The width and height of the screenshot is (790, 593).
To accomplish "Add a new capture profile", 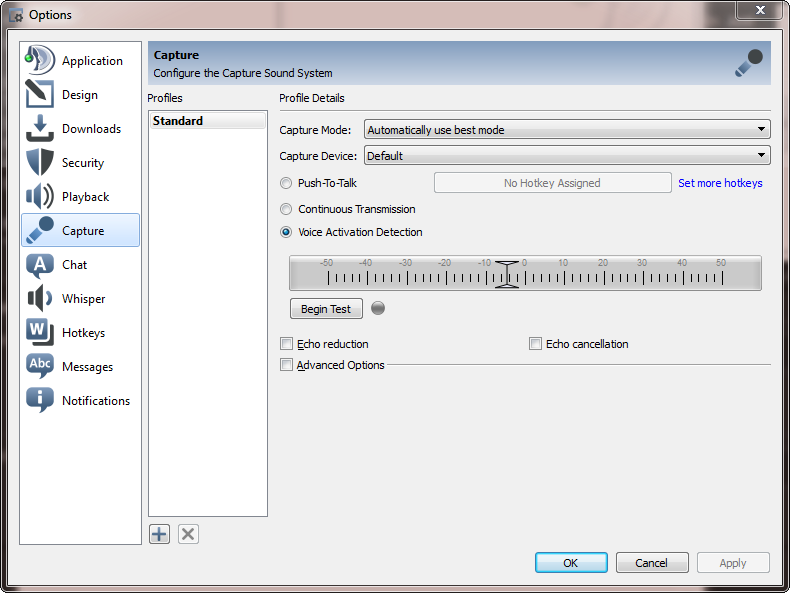I will click(159, 534).
